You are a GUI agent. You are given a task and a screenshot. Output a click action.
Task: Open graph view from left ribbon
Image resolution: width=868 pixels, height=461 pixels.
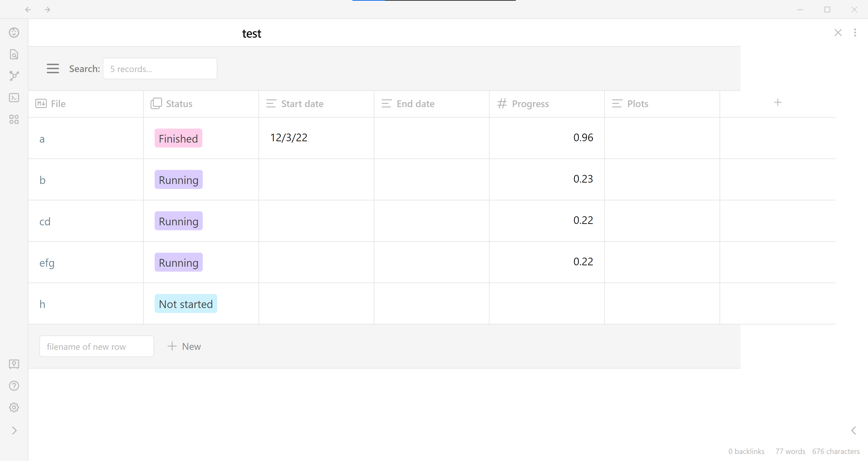(x=14, y=76)
